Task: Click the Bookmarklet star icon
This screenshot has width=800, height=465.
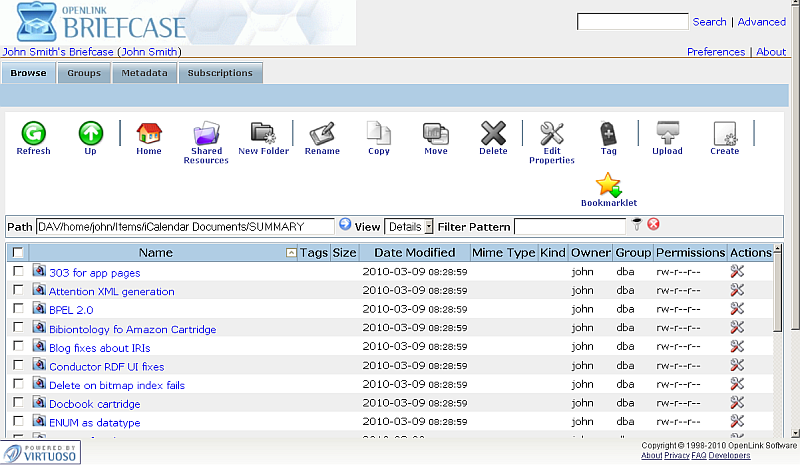Action: (608, 186)
